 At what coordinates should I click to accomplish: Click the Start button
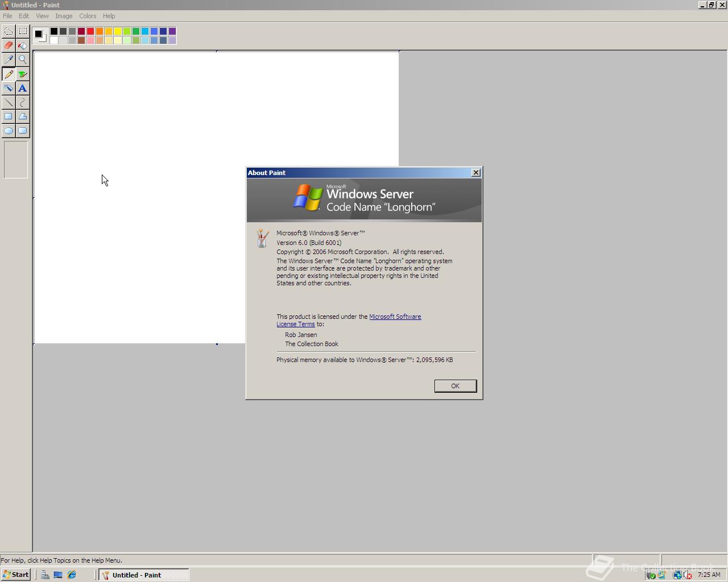click(x=16, y=575)
